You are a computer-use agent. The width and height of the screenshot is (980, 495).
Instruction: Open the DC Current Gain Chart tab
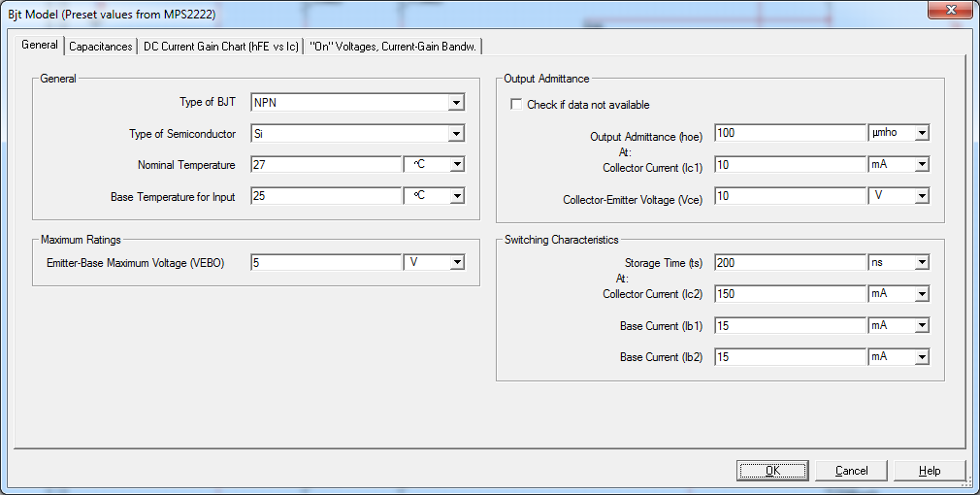point(220,47)
